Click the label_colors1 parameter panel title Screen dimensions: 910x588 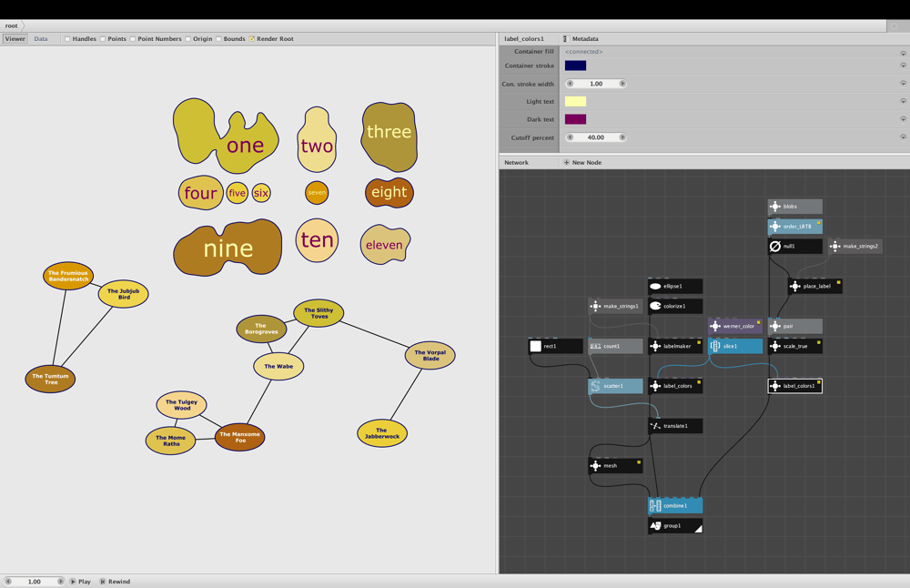(524, 39)
